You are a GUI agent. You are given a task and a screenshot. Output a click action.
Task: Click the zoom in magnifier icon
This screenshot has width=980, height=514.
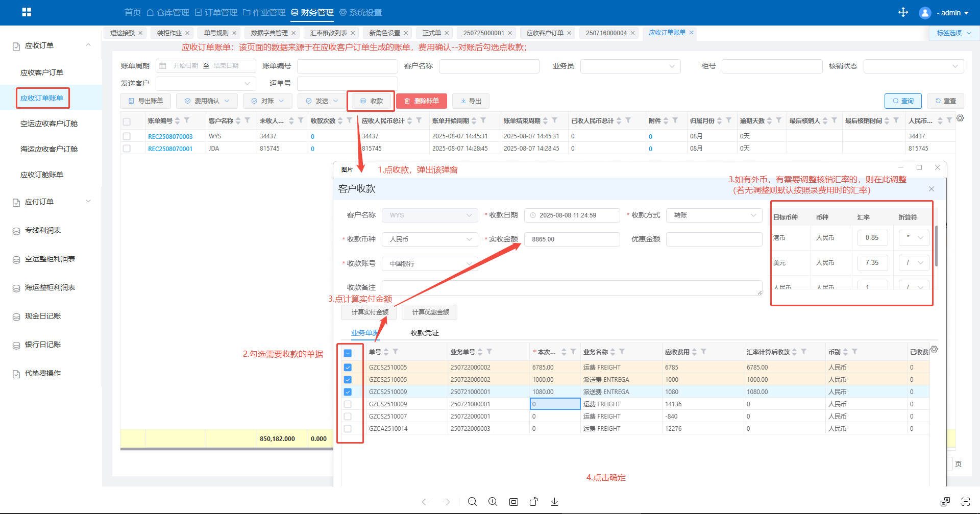click(x=493, y=502)
